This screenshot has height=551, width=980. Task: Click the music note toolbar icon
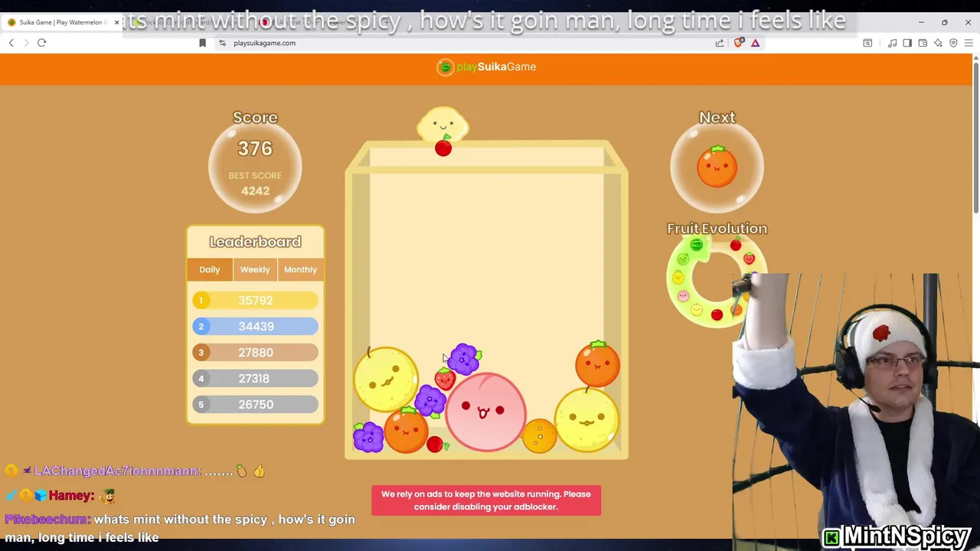click(x=892, y=43)
